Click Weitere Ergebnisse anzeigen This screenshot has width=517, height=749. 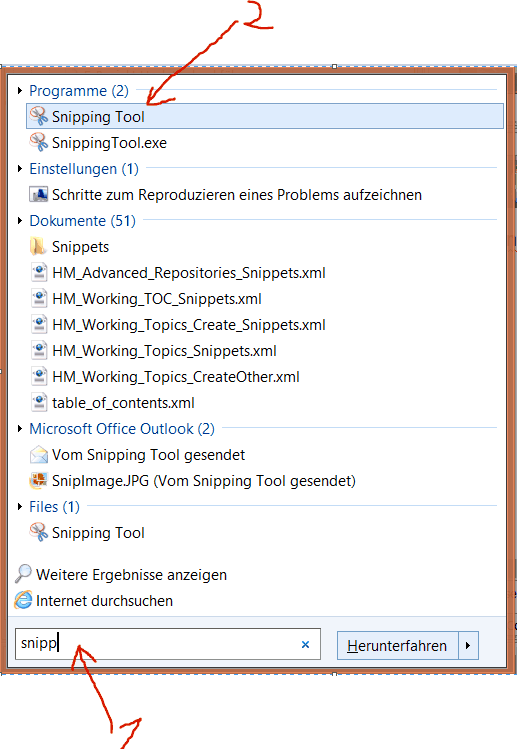click(131, 575)
